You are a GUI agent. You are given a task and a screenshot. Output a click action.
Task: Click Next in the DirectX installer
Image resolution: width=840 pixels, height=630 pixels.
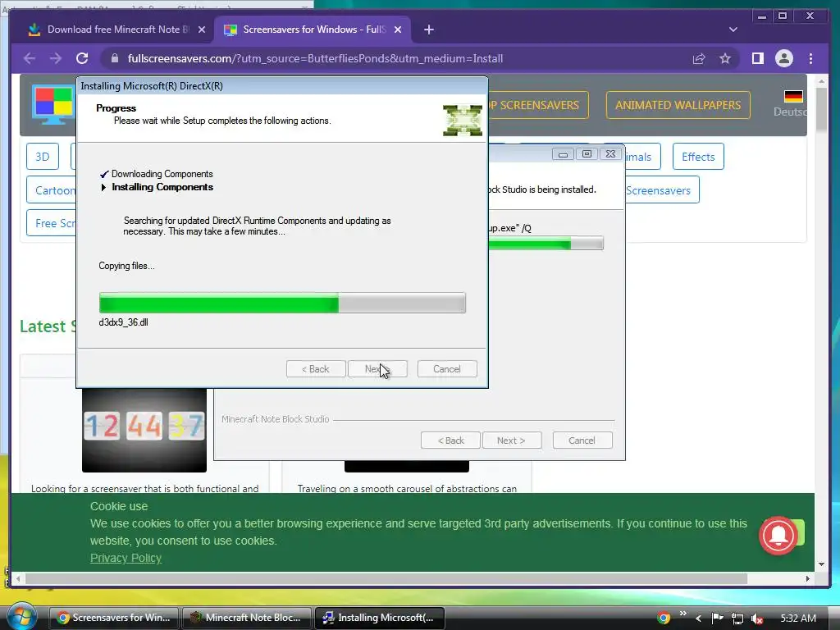click(377, 368)
